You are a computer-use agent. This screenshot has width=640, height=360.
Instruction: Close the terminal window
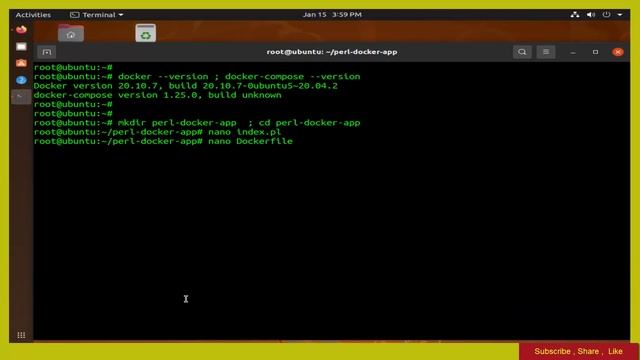tap(618, 52)
